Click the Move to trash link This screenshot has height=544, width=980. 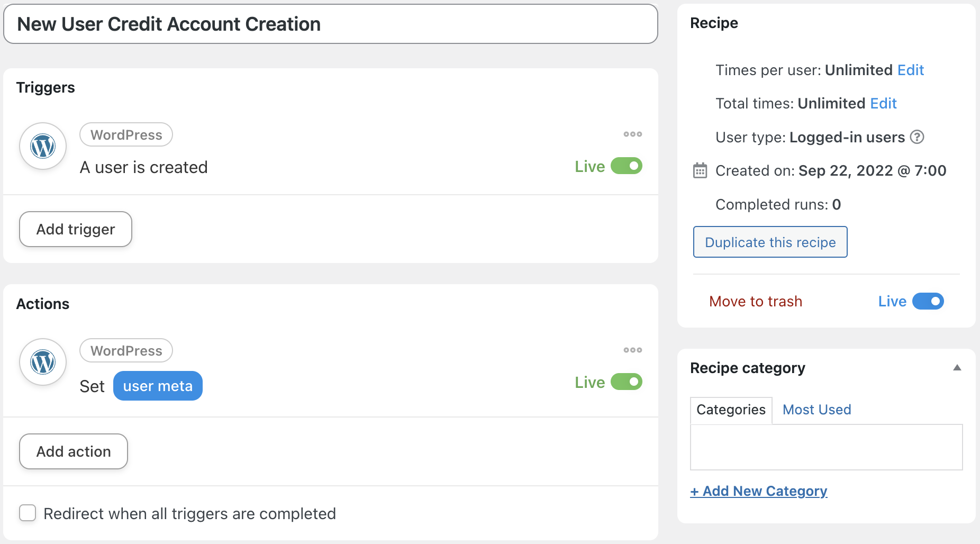[x=756, y=301]
